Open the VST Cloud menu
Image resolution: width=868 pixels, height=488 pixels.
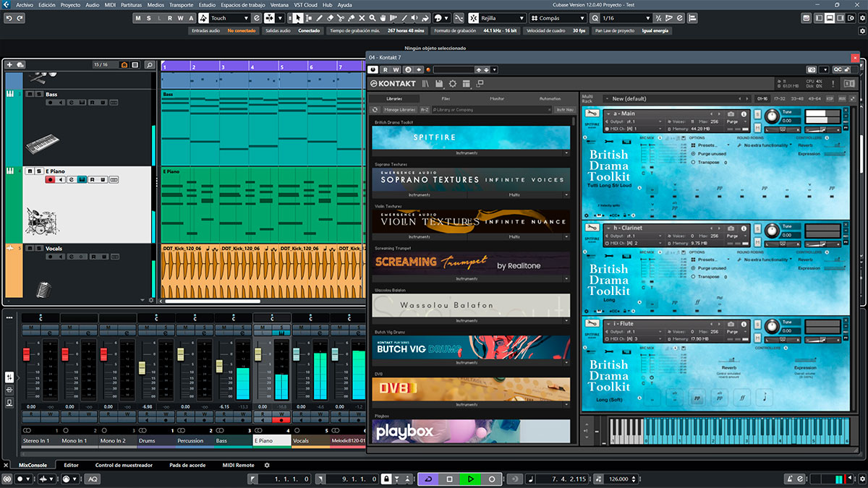305,4
